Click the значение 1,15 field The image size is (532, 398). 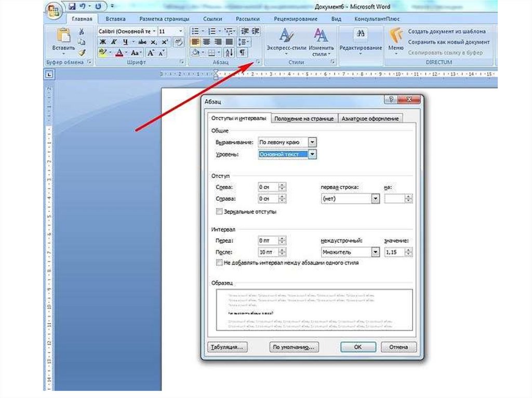(395, 252)
